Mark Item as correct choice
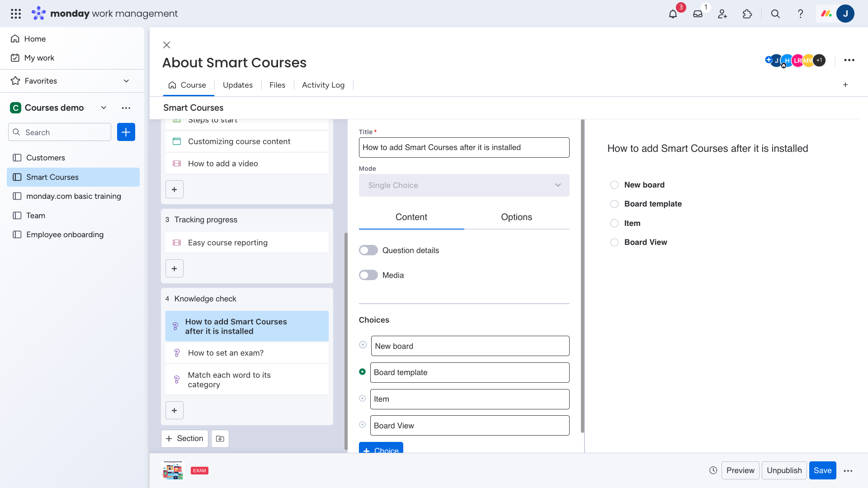The width and height of the screenshot is (868, 488). pos(363,398)
